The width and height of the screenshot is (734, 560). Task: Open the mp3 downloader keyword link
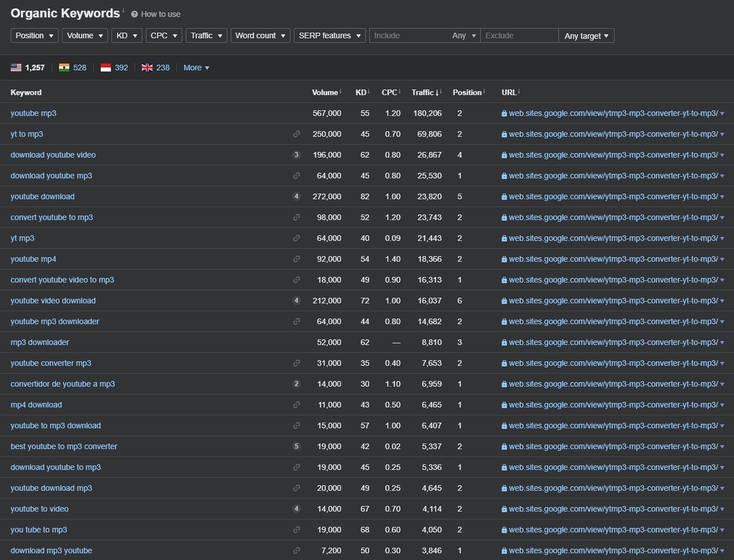(x=40, y=342)
